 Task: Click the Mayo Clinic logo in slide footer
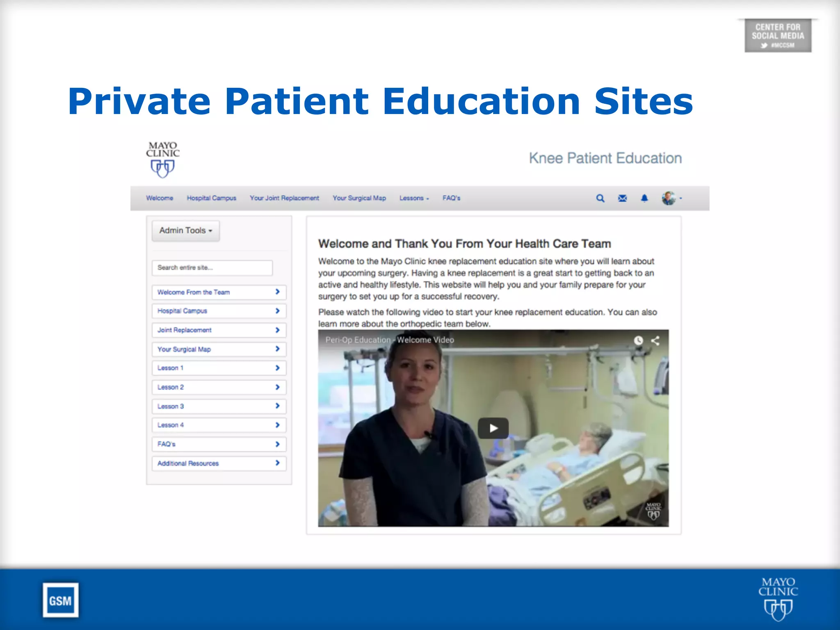click(x=778, y=599)
